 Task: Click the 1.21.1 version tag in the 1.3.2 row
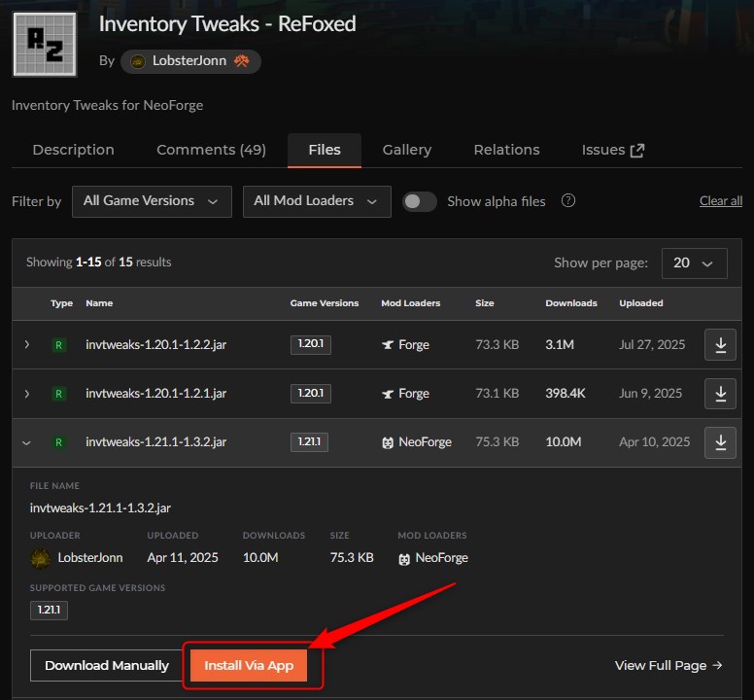309,442
